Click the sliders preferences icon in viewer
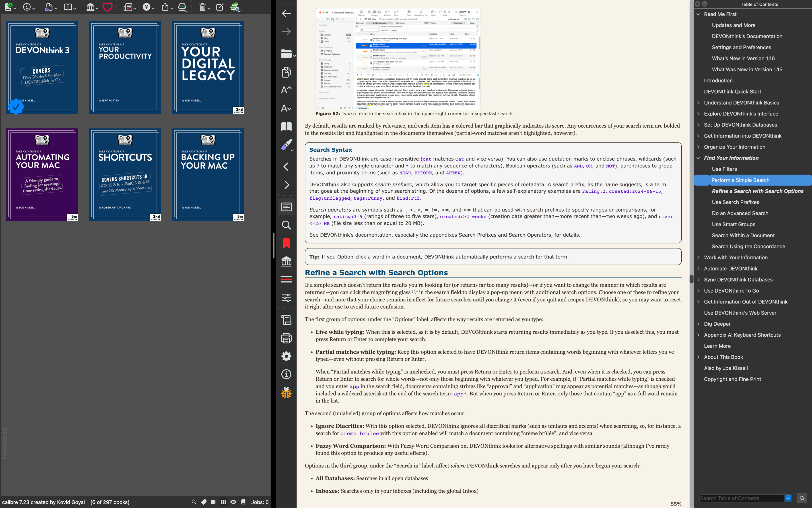 pyautogui.click(x=286, y=298)
